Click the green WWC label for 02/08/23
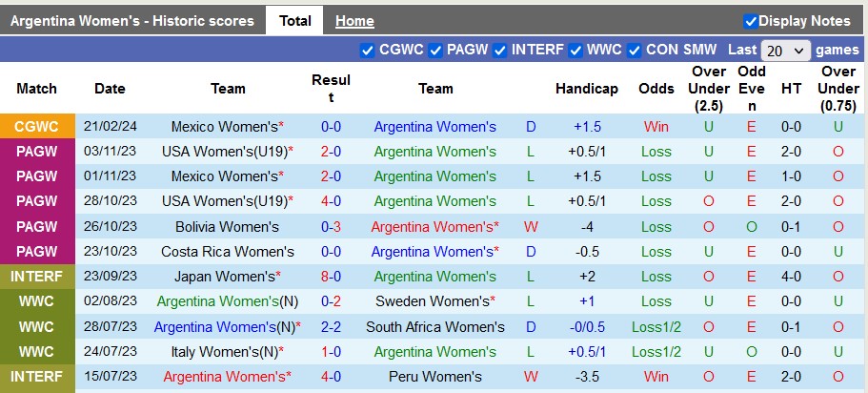The height and width of the screenshot is (393, 868). (37, 300)
